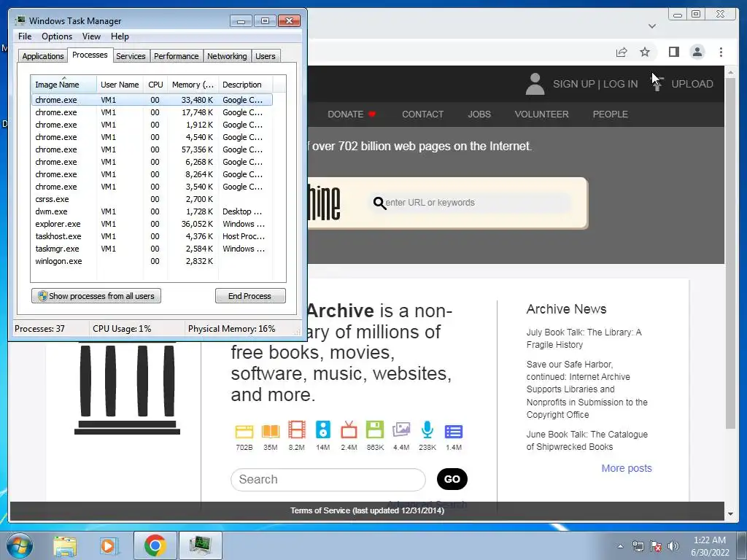Open the software floppy icon labeled 863K
Viewport: 747px width, 560px height.
pos(375,430)
